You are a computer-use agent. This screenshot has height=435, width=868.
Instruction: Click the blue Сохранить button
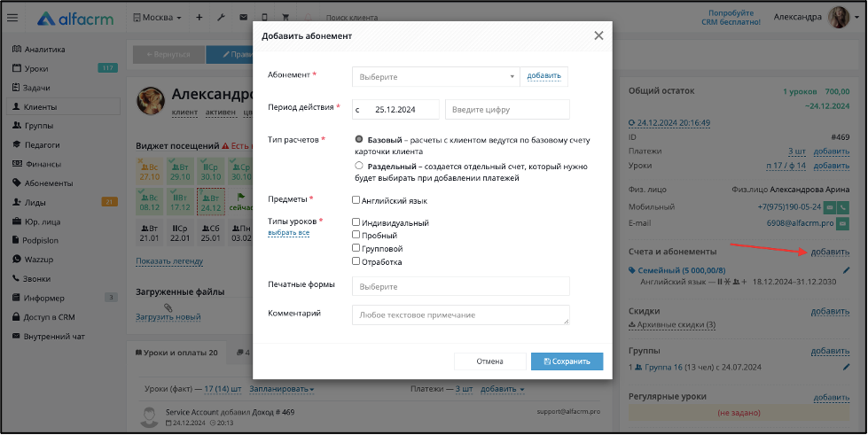click(567, 361)
